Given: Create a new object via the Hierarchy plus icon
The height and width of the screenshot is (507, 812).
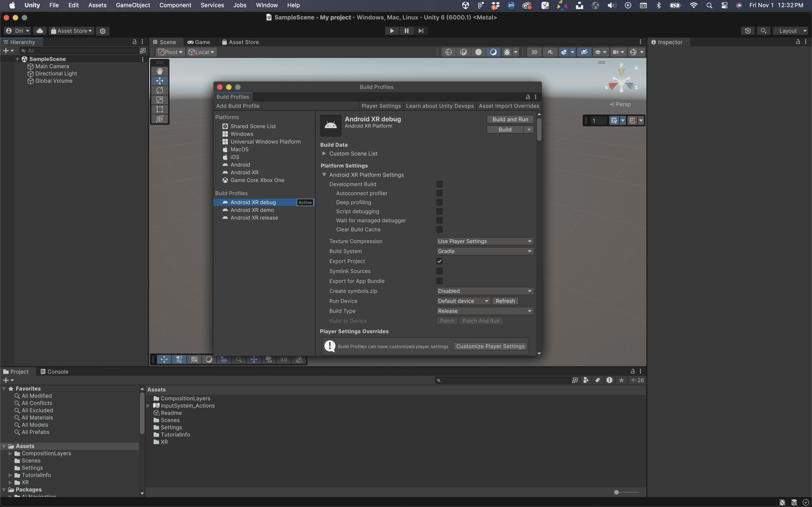Looking at the screenshot, I should (x=5, y=51).
